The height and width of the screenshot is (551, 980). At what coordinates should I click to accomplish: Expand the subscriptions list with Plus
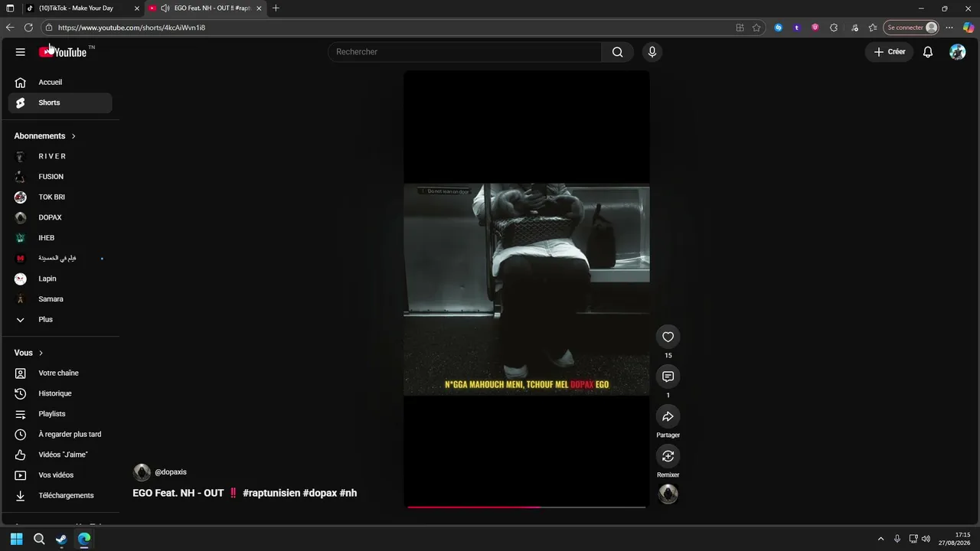(60, 319)
